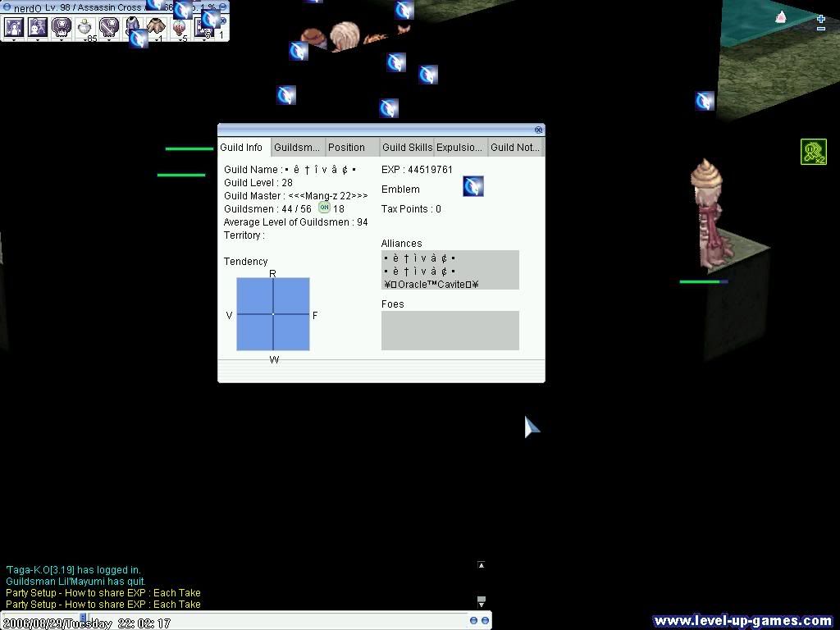840x630 pixels.
Task: Expand dropdown under first shortcut icon
Action: (14, 39)
